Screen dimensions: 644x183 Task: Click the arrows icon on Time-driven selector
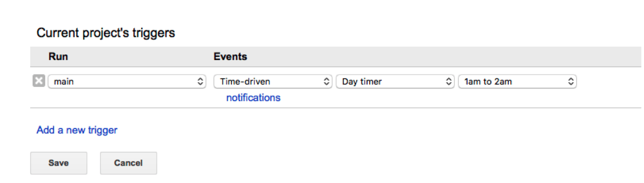[x=326, y=82]
